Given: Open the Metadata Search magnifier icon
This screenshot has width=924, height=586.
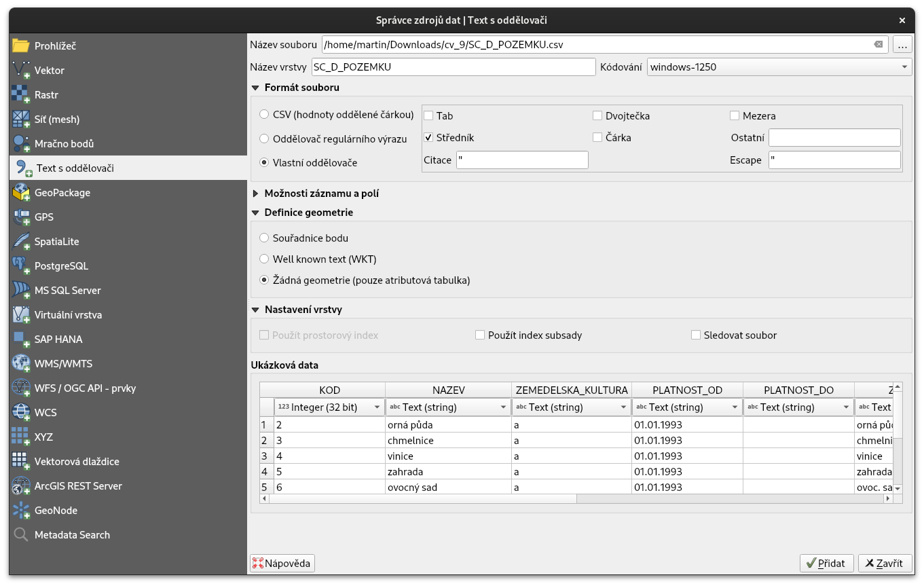Looking at the screenshot, I should click(x=21, y=535).
